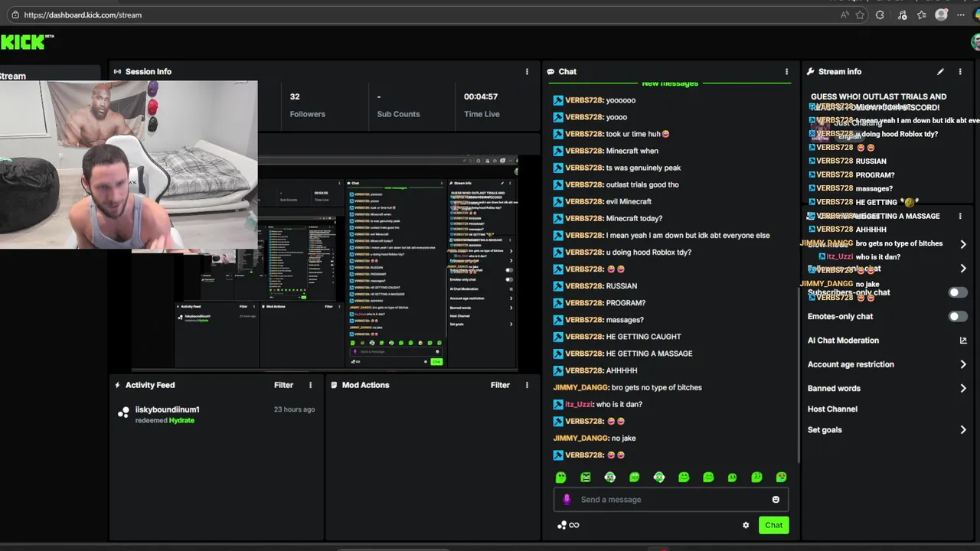Click the Edge read aloud icon
The image size is (980, 551).
click(x=844, y=15)
